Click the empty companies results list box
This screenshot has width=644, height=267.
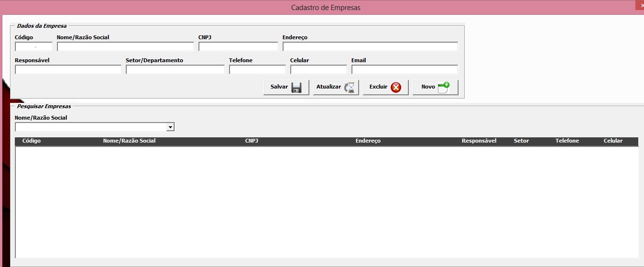[327, 202]
